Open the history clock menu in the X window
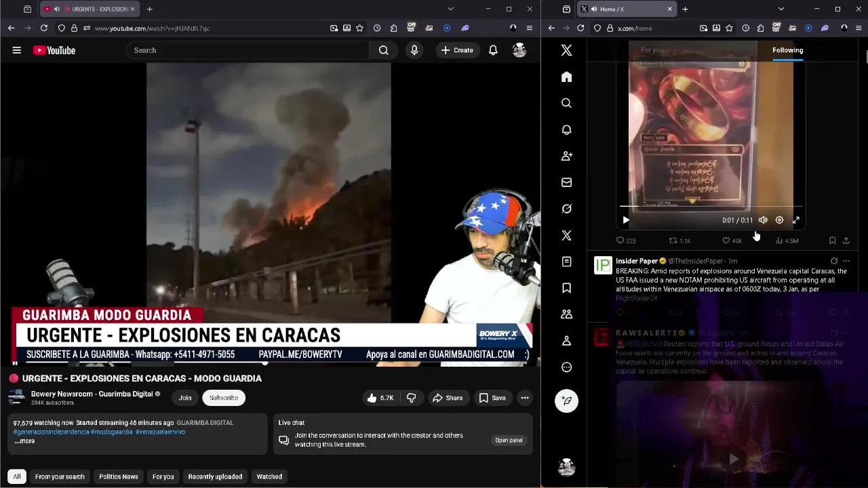868x488 pixels. pos(746,28)
